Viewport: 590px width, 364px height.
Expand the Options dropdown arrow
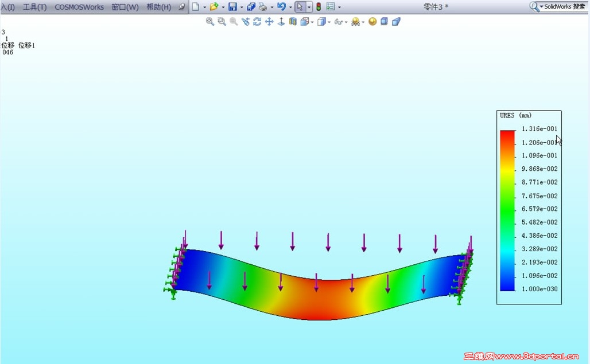[x=339, y=7]
